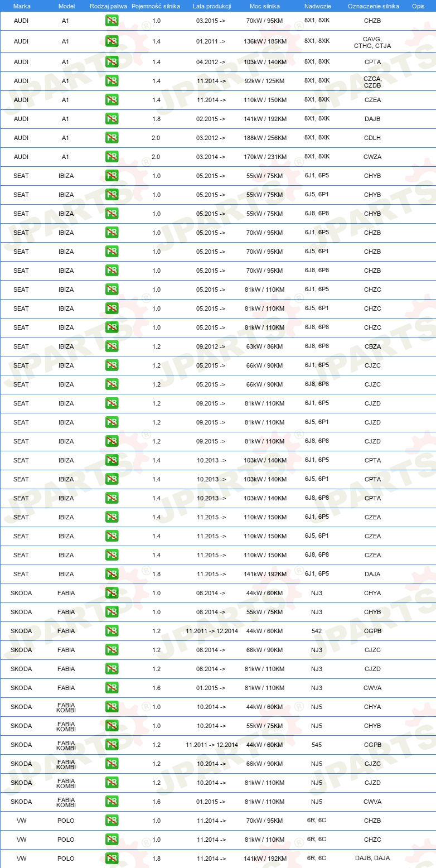The width and height of the screenshot is (436, 868).
Task: Click fuel icon in Fabia Kombi NJ5 CHYA row
Action: [x=112, y=707]
